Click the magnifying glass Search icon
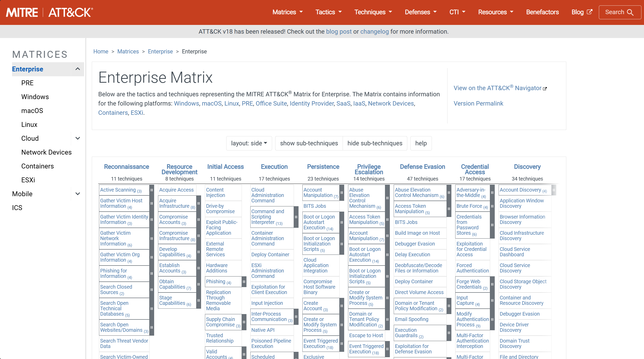The height and width of the screenshot is (359, 644). coord(631,12)
